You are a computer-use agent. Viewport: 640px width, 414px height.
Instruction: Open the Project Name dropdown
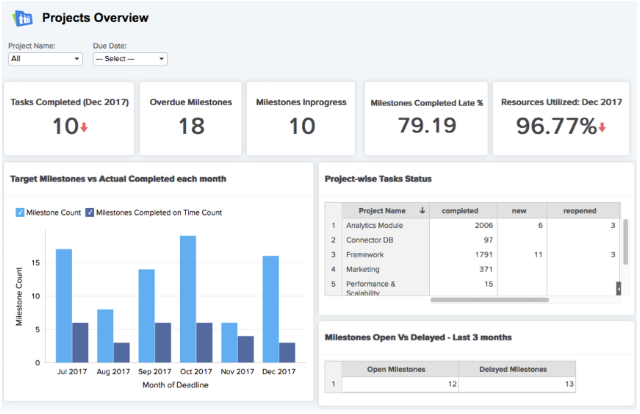(45, 59)
